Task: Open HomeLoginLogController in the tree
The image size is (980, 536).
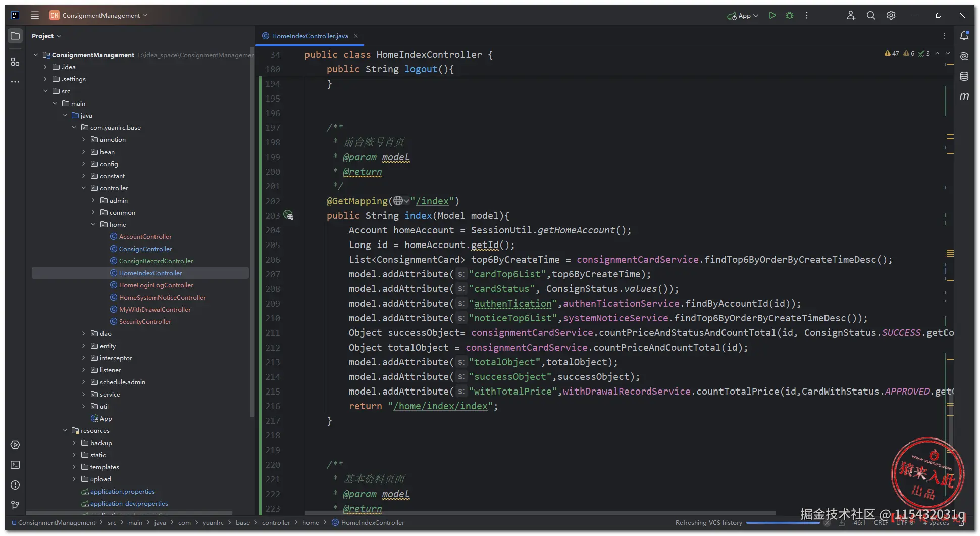Action: 156,285
